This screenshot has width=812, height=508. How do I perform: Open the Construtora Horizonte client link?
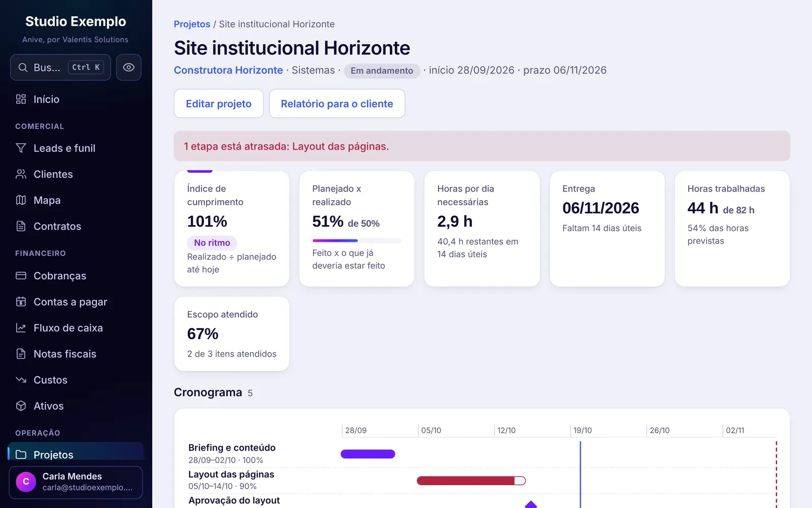click(x=228, y=70)
